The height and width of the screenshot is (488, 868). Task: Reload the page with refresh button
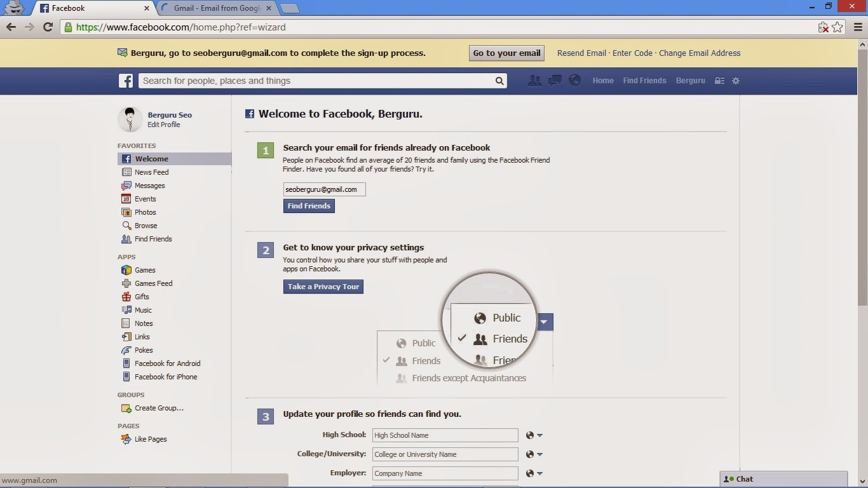(x=48, y=27)
